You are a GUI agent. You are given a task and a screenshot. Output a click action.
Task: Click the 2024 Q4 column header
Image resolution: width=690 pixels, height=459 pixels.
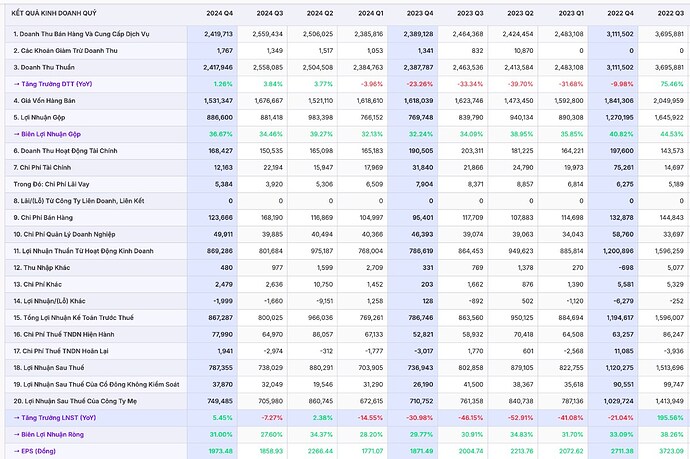[x=219, y=14]
